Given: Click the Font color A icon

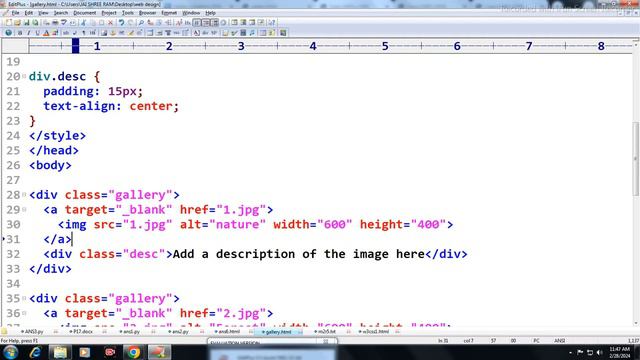Looking at the screenshot, I should click(x=46, y=33).
